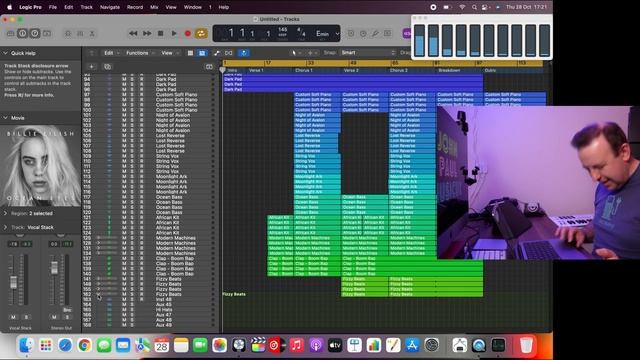Viewport: 640px width, 360px height.
Task: Record-enable track 117 Ocean Bass
Action: [142, 197]
